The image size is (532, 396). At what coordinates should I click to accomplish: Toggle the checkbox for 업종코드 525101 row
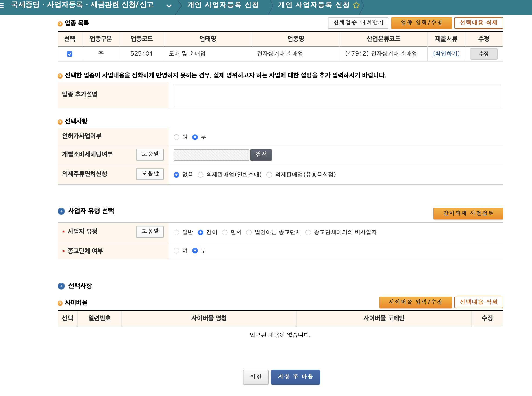[70, 54]
